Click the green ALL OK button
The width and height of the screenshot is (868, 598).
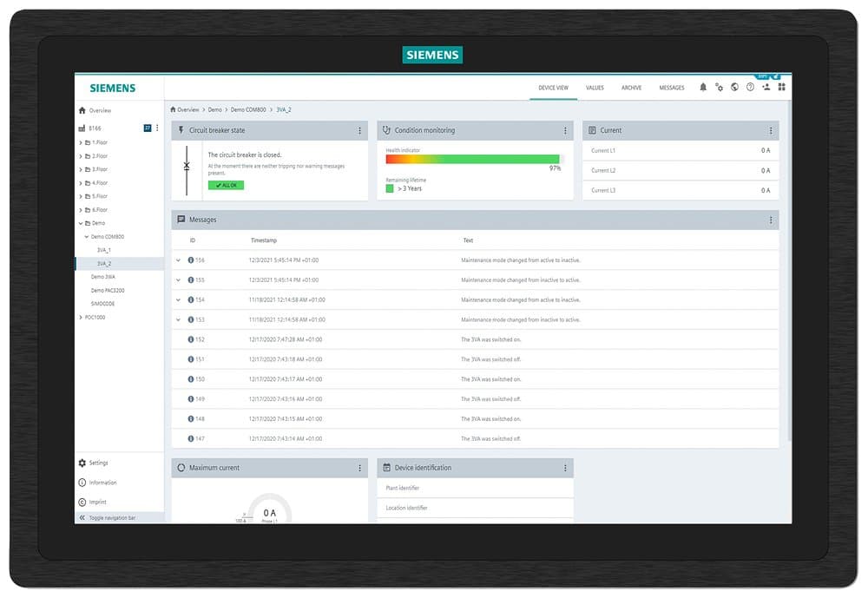pyautogui.click(x=226, y=185)
